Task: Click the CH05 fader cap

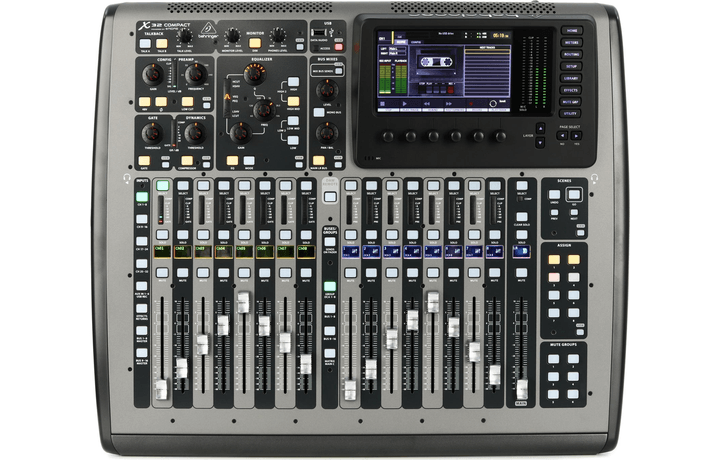Action: pos(243,302)
